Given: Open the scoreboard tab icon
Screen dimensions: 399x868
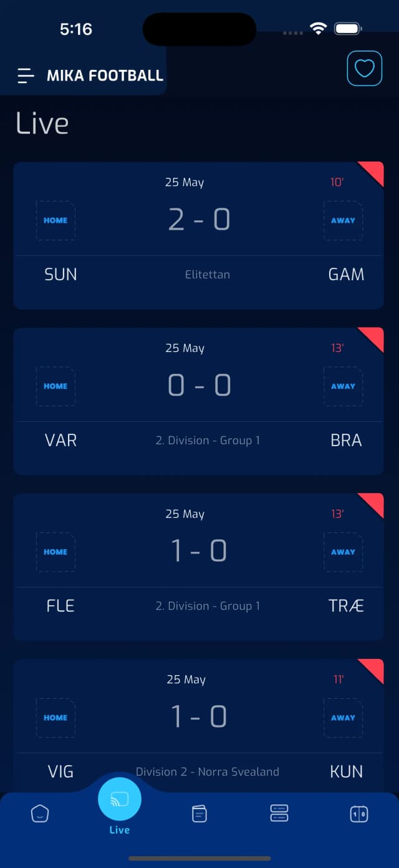Looking at the screenshot, I should [359, 813].
